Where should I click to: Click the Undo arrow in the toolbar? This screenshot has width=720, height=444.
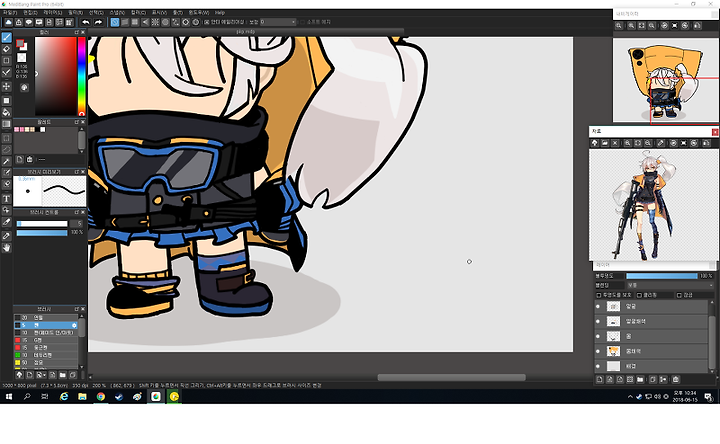[x=86, y=22]
